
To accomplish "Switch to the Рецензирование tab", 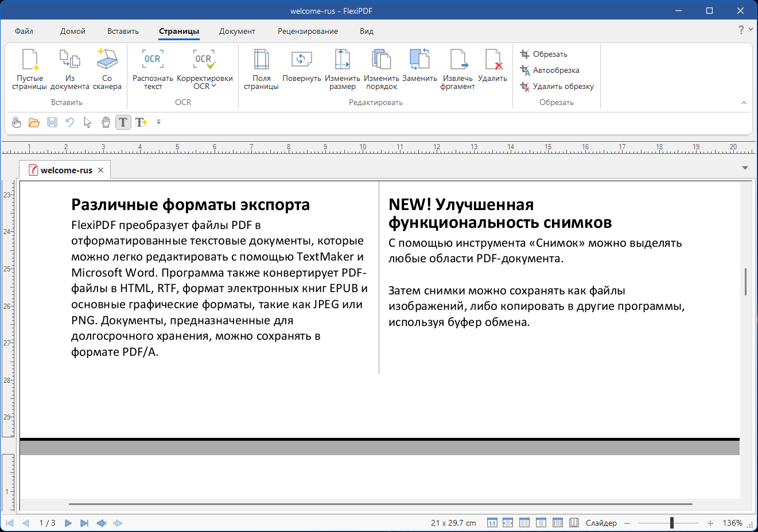I will [308, 32].
